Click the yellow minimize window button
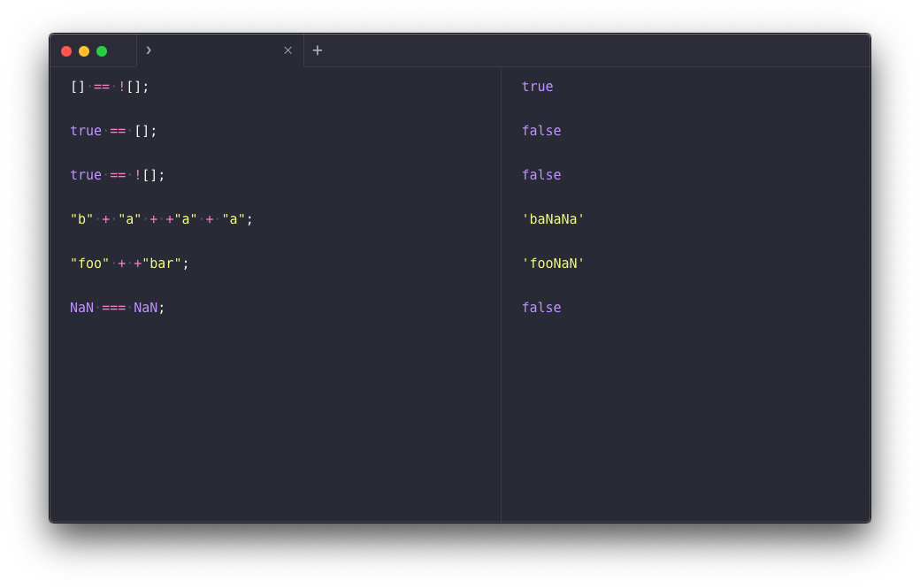This screenshot has width=920, height=588. click(84, 51)
